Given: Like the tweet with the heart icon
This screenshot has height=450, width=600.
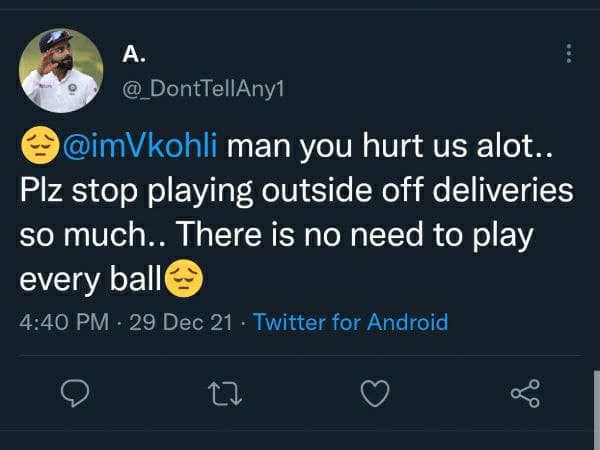Looking at the screenshot, I should [x=375, y=394].
